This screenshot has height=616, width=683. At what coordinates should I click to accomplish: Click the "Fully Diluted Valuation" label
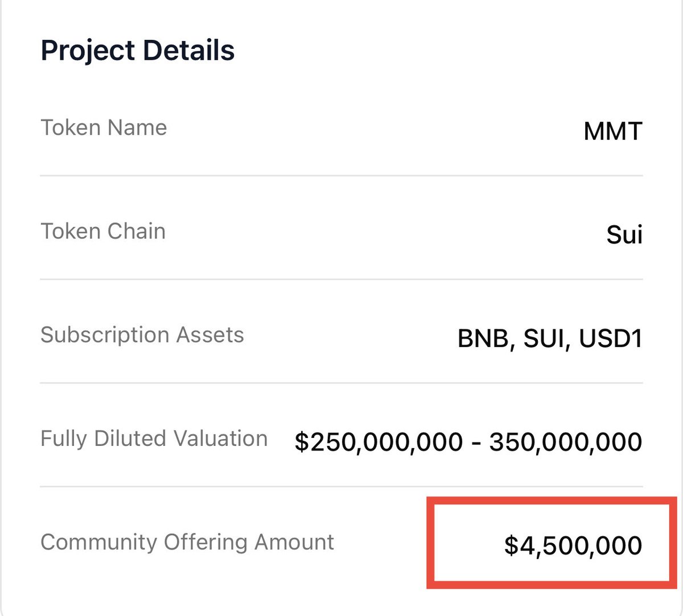pyautogui.click(x=154, y=439)
